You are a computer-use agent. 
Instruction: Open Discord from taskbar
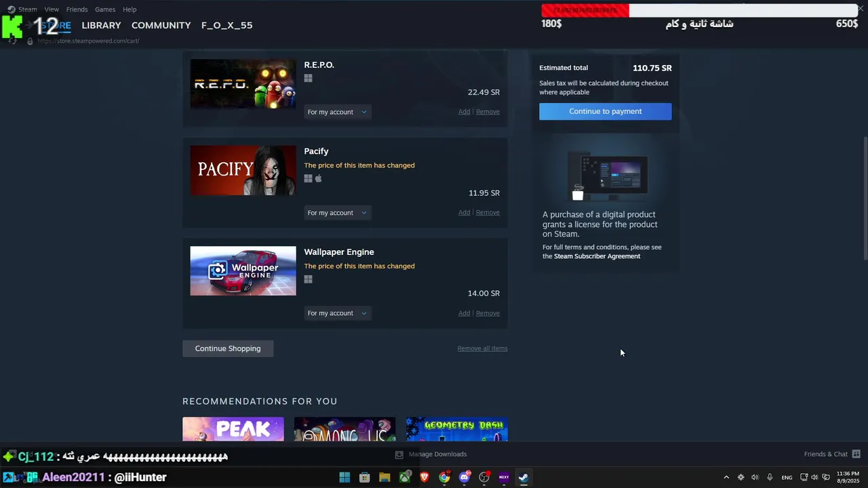(465, 477)
